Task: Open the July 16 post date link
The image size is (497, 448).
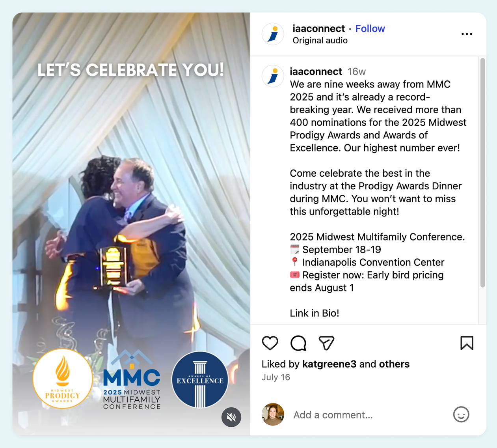Action: pyautogui.click(x=276, y=377)
